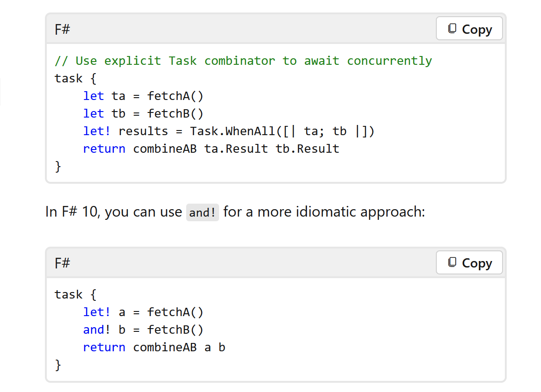Image resolution: width=541 pixels, height=392 pixels.
Task: Click 'task {' opening the second code block
Action: [x=75, y=294]
